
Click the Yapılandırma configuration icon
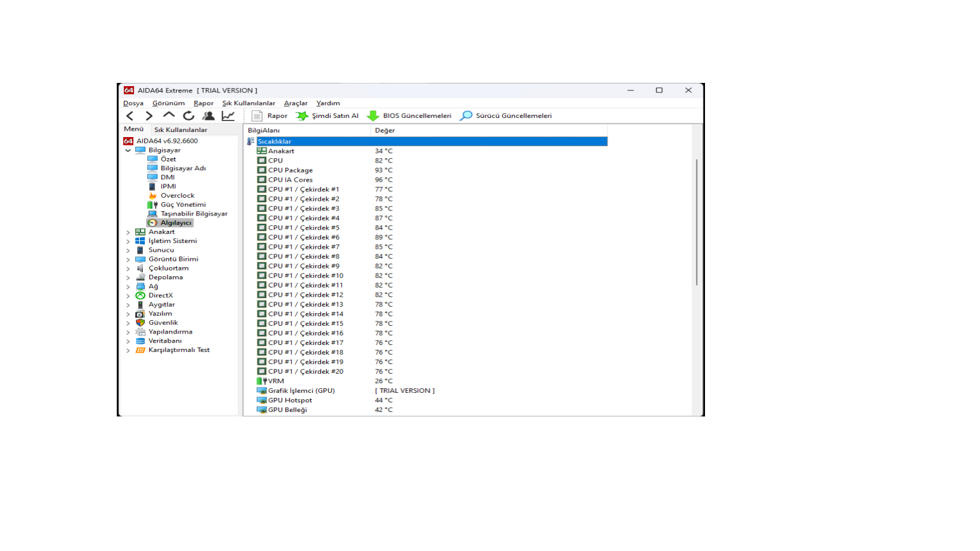coord(140,332)
